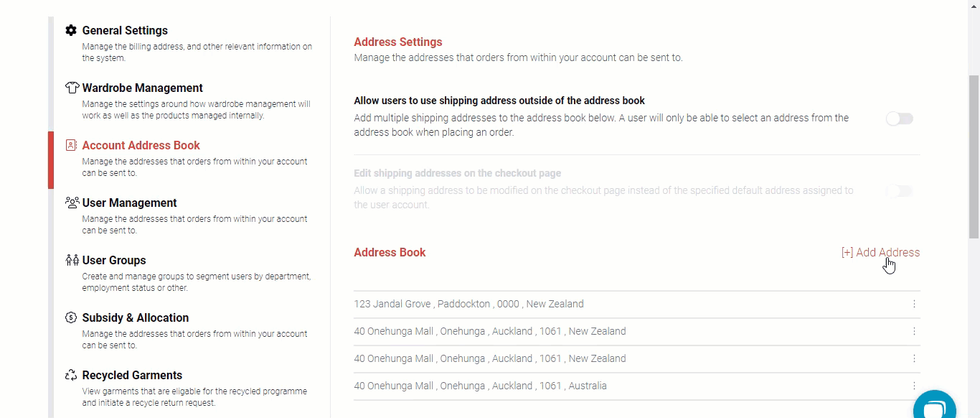Viewport: 980px width, 418px height.
Task: Select the 123 Jandal Grove address row
Action: pyautogui.click(x=468, y=304)
